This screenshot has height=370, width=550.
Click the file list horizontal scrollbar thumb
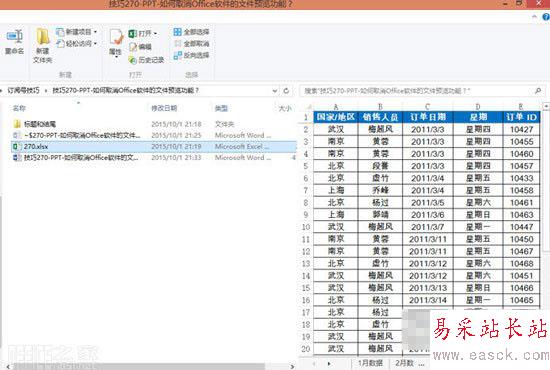[x=139, y=366]
